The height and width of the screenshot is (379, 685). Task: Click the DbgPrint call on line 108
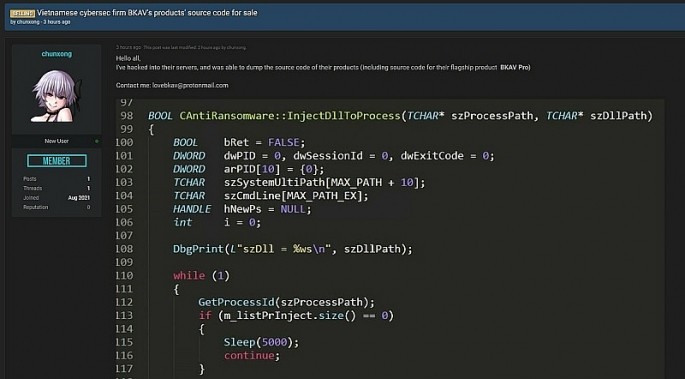pos(293,249)
